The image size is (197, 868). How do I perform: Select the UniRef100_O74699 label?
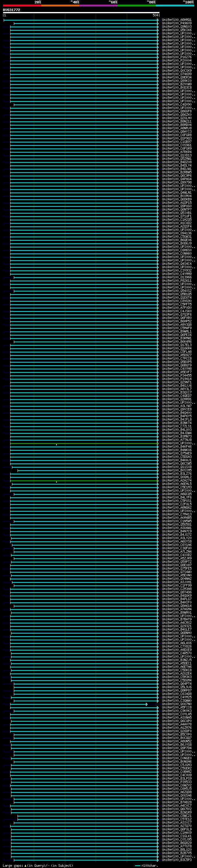tap(177, 74)
